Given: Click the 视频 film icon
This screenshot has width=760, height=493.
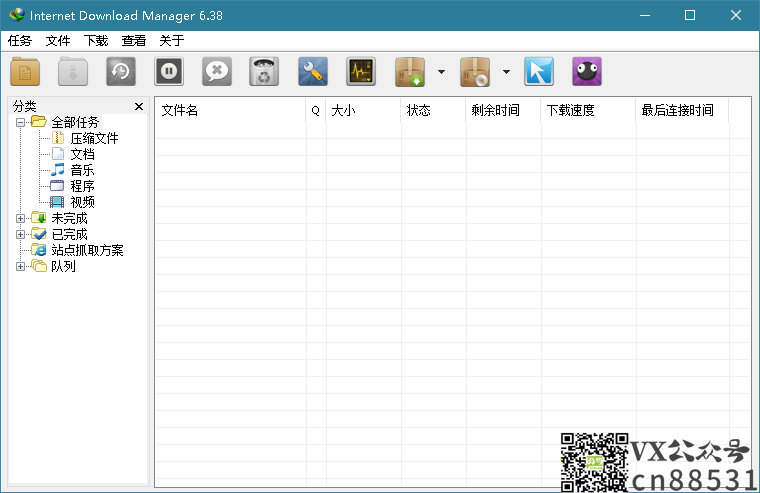Looking at the screenshot, I should pos(57,202).
